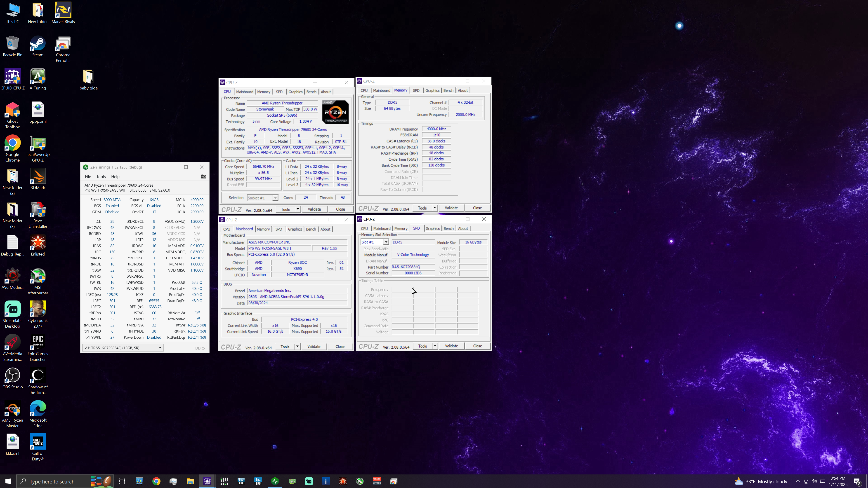The width and height of the screenshot is (868, 488).
Task: Open the ZenTimings module selection dropdown
Action: [123, 348]
